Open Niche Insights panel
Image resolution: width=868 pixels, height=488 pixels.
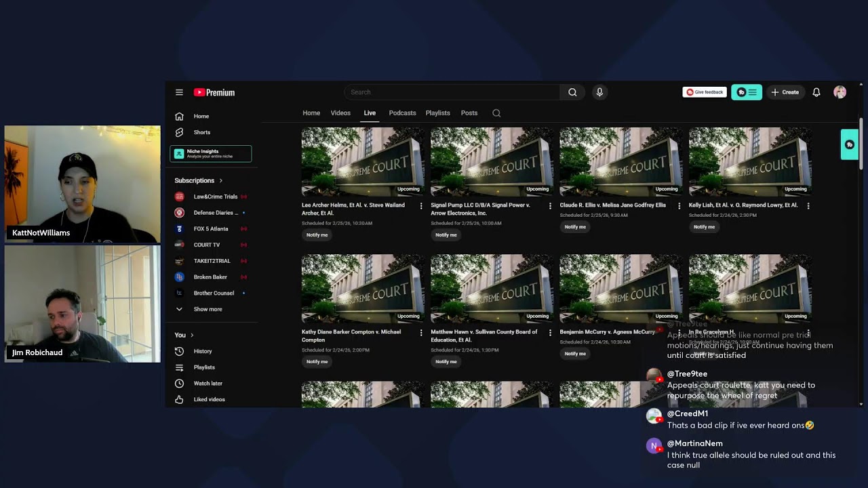[x=211, y=154]
